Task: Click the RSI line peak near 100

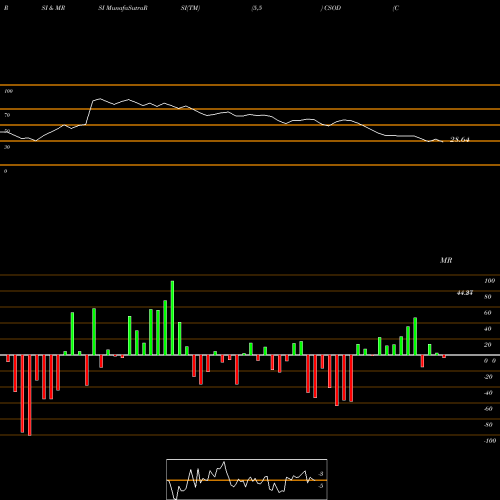Action: coord(99,99)
